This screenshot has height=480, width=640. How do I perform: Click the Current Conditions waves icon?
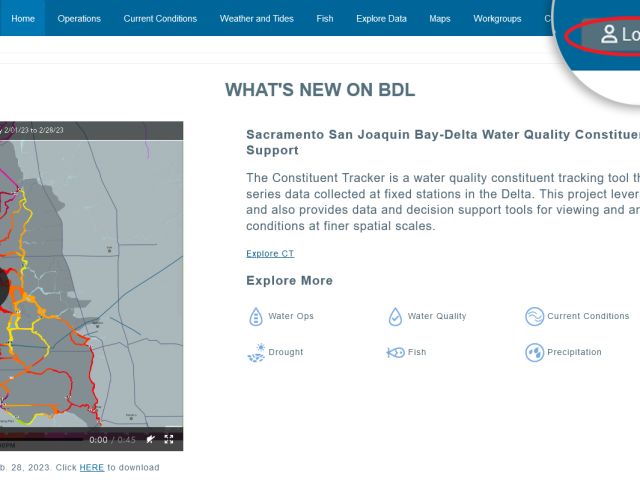pyautogui.click(x=534, y=316)
